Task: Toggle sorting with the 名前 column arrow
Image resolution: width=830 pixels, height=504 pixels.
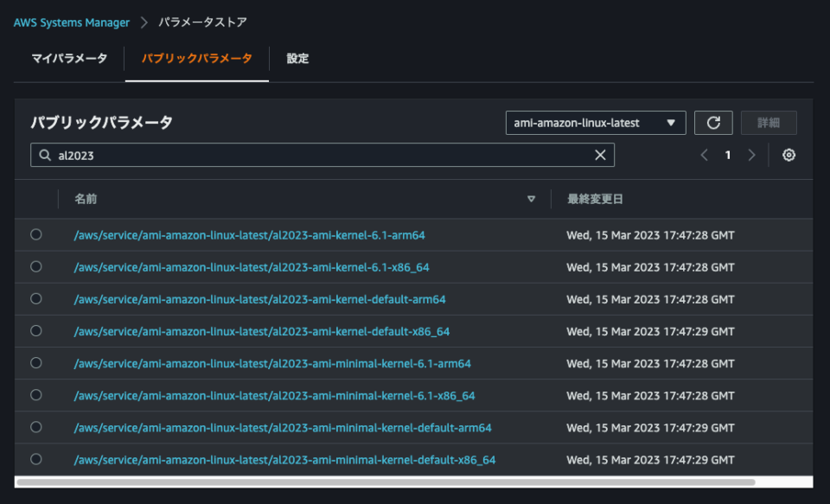Action: coord(531,199)
